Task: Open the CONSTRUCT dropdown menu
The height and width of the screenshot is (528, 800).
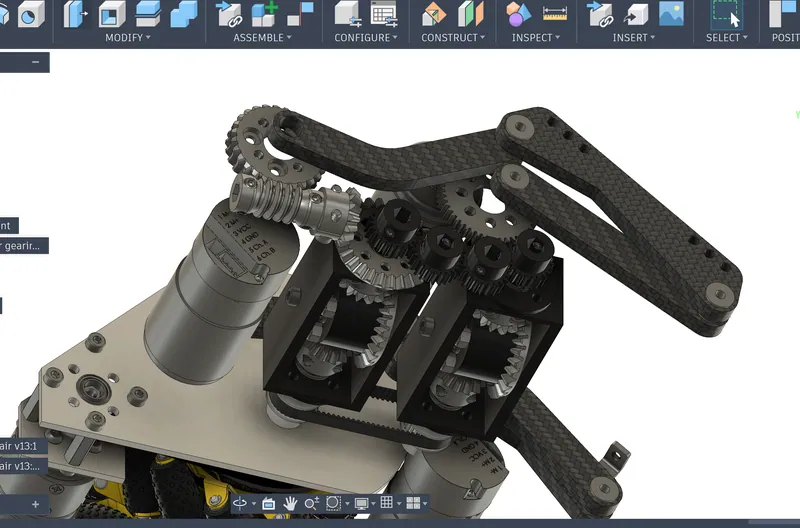Action: (453, 38)
